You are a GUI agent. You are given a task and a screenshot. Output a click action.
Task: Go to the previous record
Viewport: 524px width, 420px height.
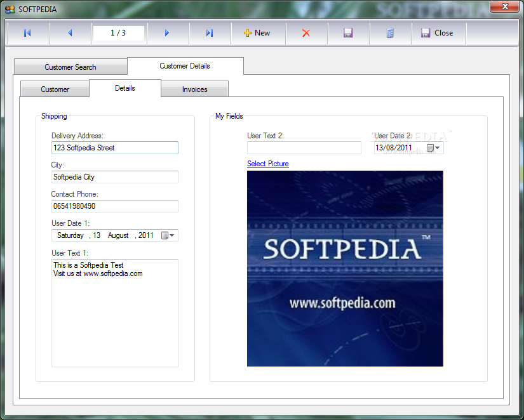coord(70,33)
